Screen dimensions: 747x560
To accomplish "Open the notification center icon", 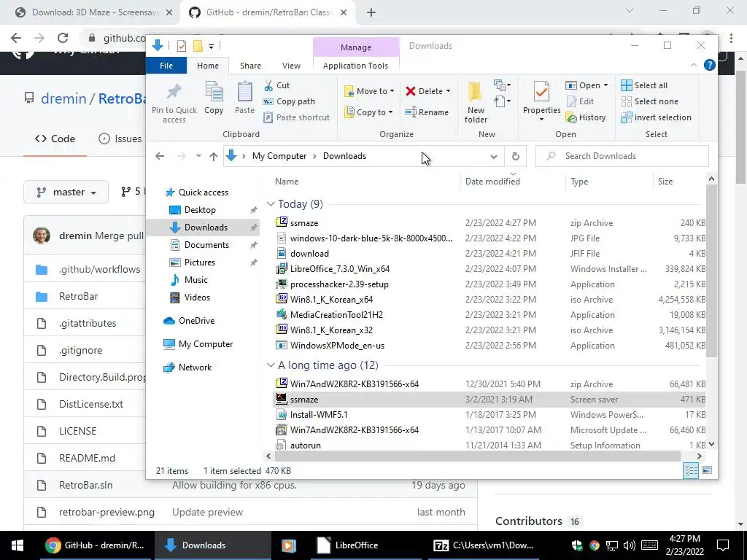I will click(x=723, y=545).
